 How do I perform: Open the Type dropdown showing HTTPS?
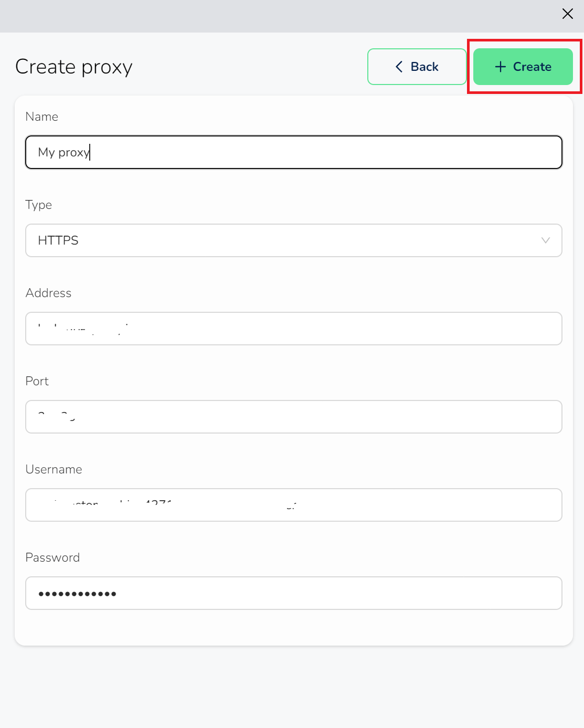(283, 240)
